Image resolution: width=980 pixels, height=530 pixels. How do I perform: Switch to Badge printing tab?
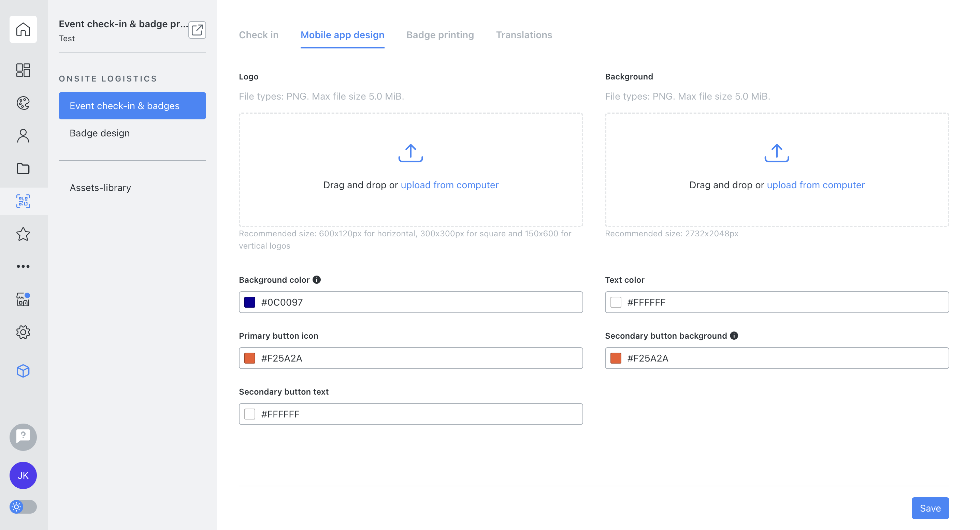[440, 35]
